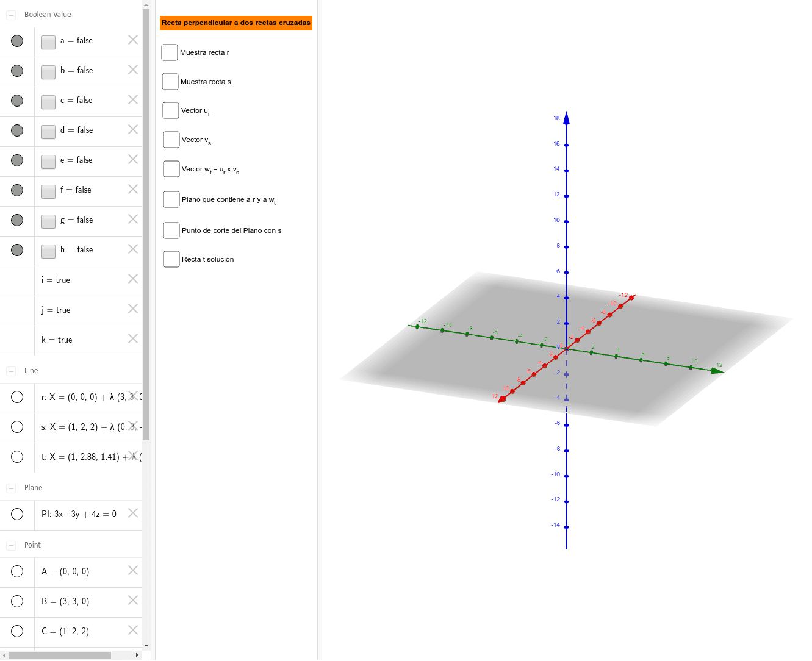
Task: Tick the 'Recta t solución' checkbox
Action: coord(171,259)
